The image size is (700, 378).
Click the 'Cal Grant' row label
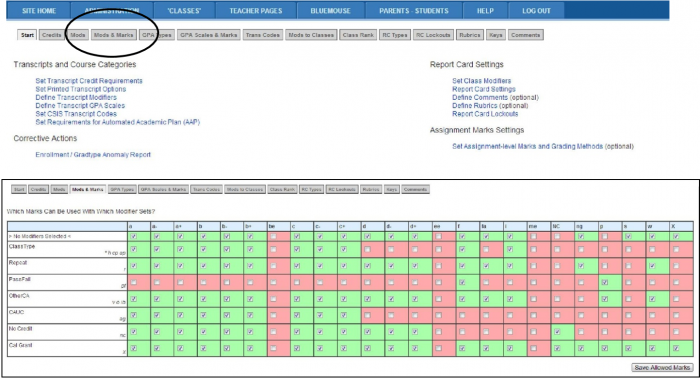pyautogui.click(x=20, y=345)
